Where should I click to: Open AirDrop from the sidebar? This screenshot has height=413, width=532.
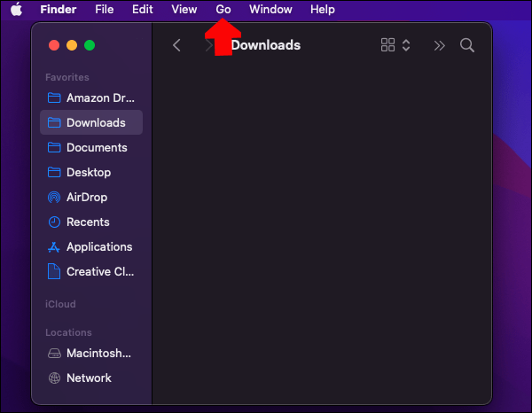[88, 197]
